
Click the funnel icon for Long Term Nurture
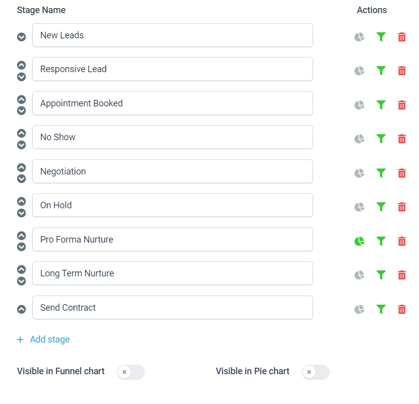coord(381,275)
